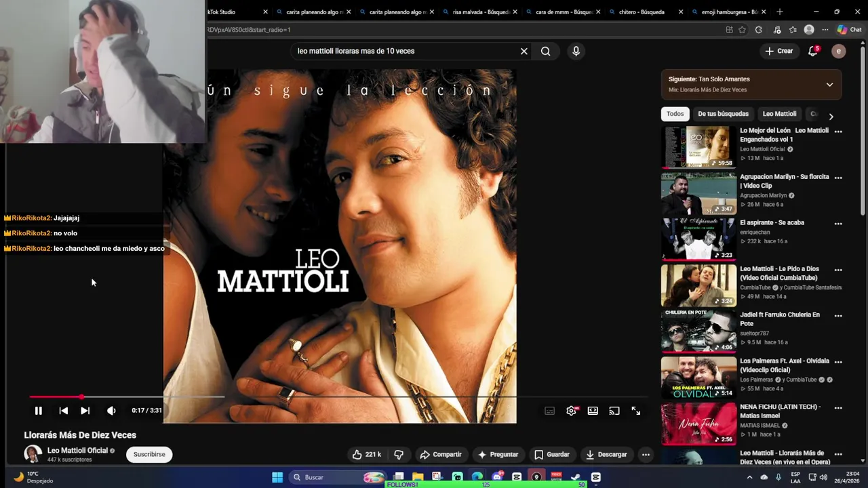Select the De tus búsquedas chip
Image resolution: width=868 pixels, height=488 pixels.
point(723,114)
